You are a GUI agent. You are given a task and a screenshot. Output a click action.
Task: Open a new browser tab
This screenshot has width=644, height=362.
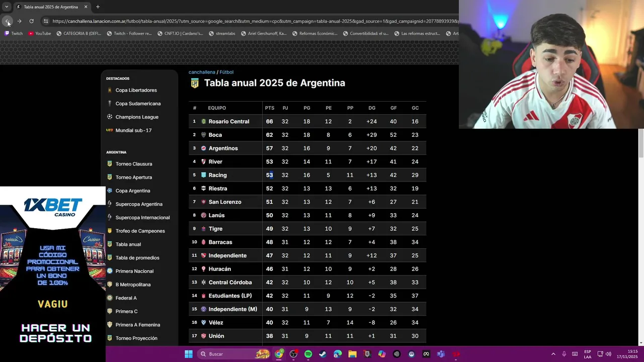[98, 7]
